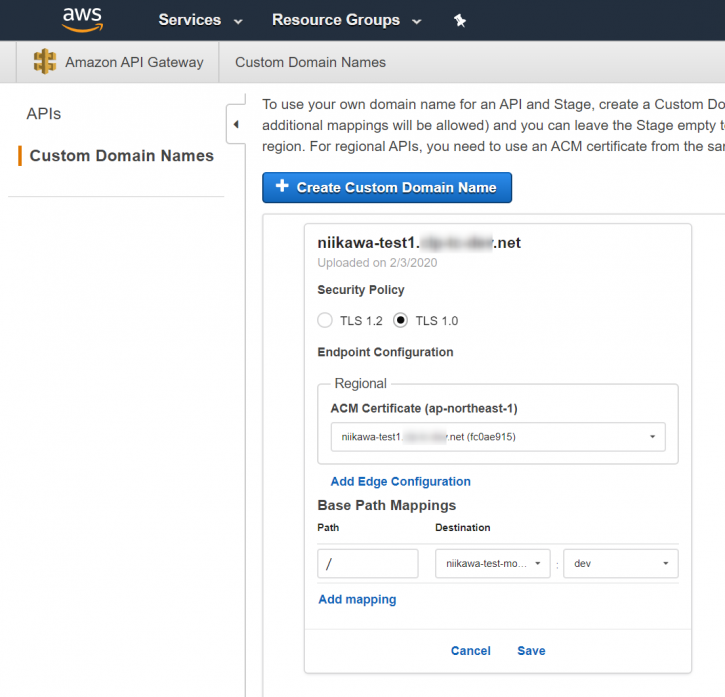
Task: Click the AWS logo
Action: (x=82, y=20)
